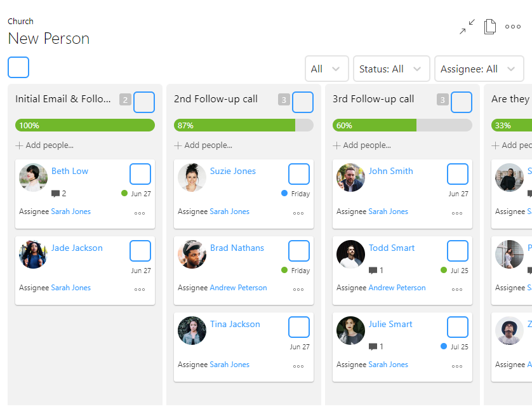Open more options on Tina Jackson card
Viewport: 532px width, 416px height.
(x=298, y=366)
